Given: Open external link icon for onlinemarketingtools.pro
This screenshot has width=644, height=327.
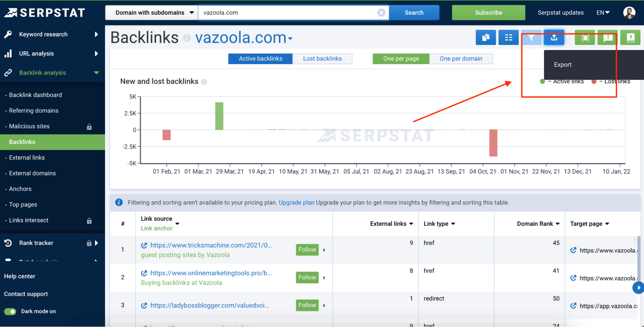Looking at the screenshot, I should (x=144, y=273).
